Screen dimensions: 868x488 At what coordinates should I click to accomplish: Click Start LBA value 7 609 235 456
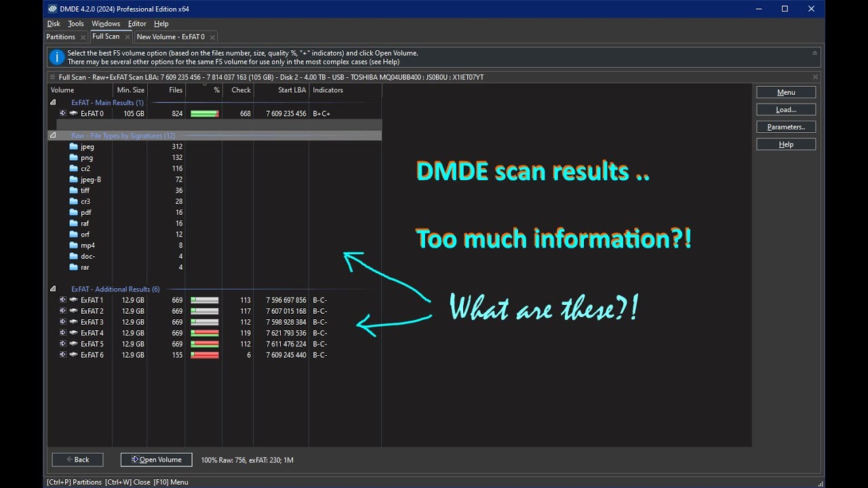click(x=286, y=113)
